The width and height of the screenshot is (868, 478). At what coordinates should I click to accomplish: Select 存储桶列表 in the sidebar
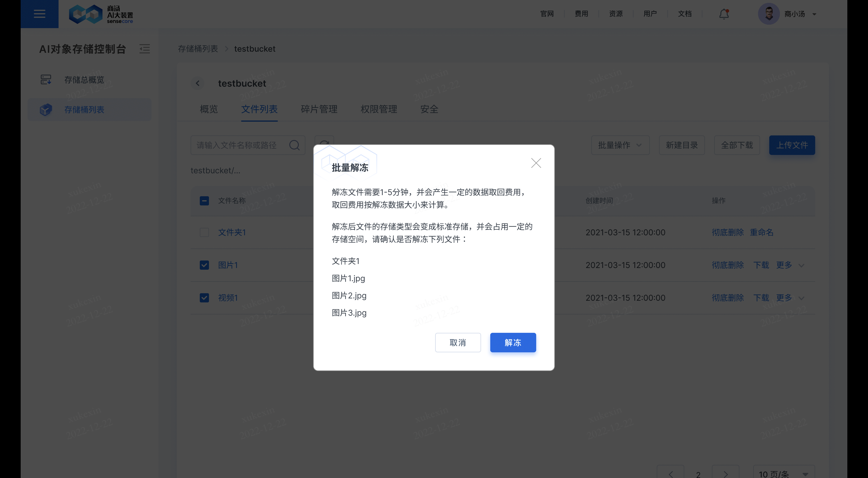pos(84,110)
